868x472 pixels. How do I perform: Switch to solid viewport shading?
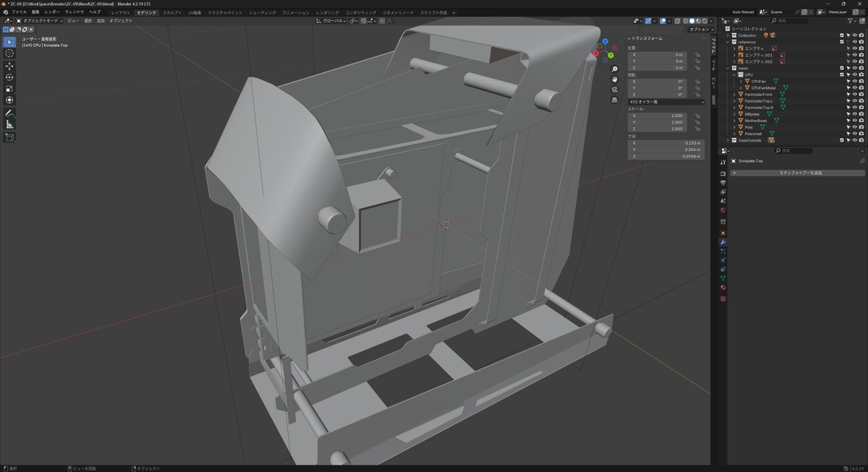click(x=692, y=21)
